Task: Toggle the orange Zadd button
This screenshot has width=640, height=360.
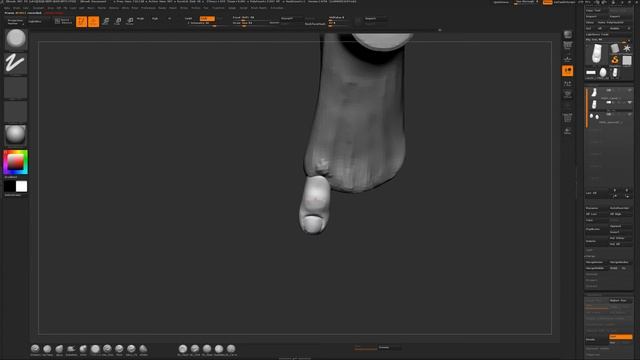Action: [x=207, y=18]
